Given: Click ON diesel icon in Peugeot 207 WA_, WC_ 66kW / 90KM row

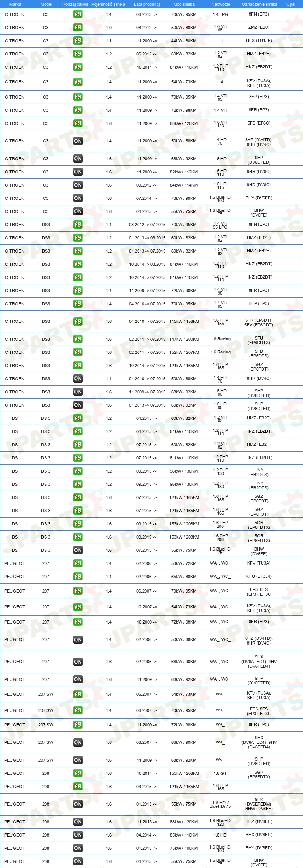Looking at the screenshot, I should 78,662.
